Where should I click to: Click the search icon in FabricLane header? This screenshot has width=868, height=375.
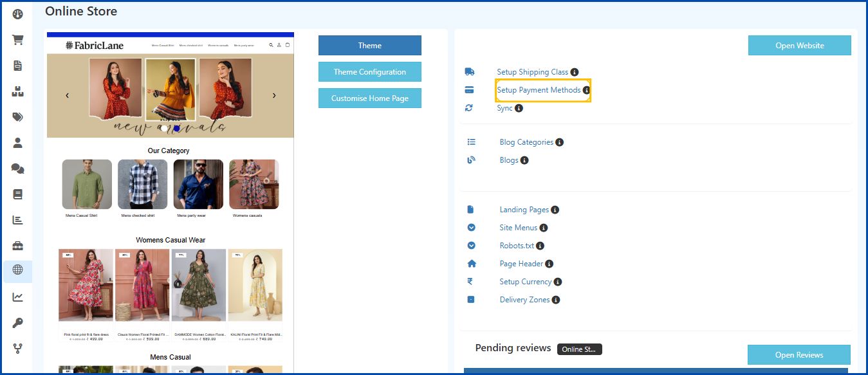coord(272,45)
